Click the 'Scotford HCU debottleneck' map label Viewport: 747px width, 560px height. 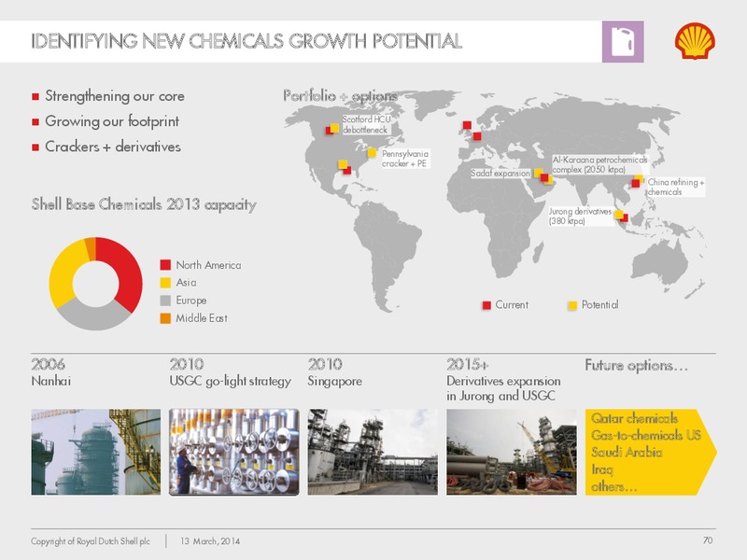point(366,125)
